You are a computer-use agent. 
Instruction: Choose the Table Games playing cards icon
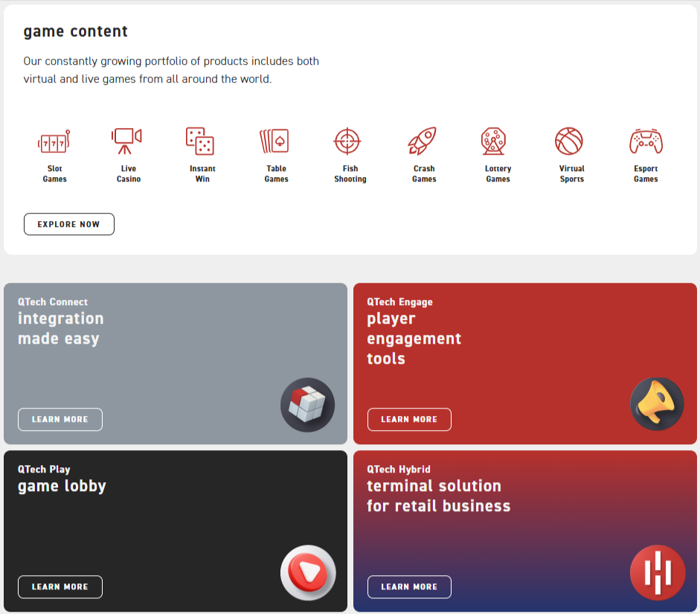point(274,141)
